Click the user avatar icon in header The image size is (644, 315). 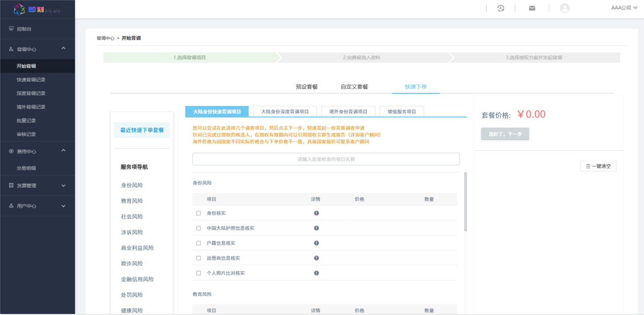coord(564,8)
